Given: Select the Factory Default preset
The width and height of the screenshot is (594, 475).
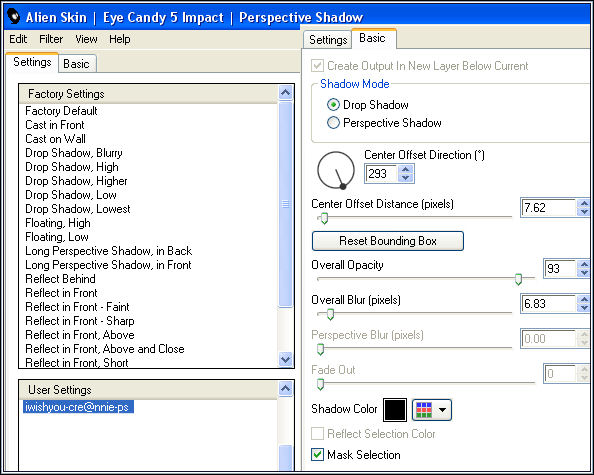Looking at the screenshot, I should point(61,111).
